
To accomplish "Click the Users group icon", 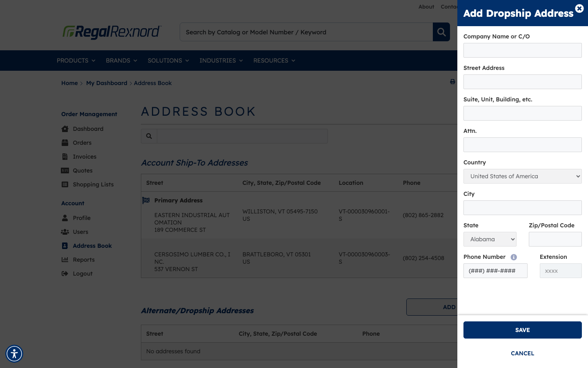I will [65, 232].
